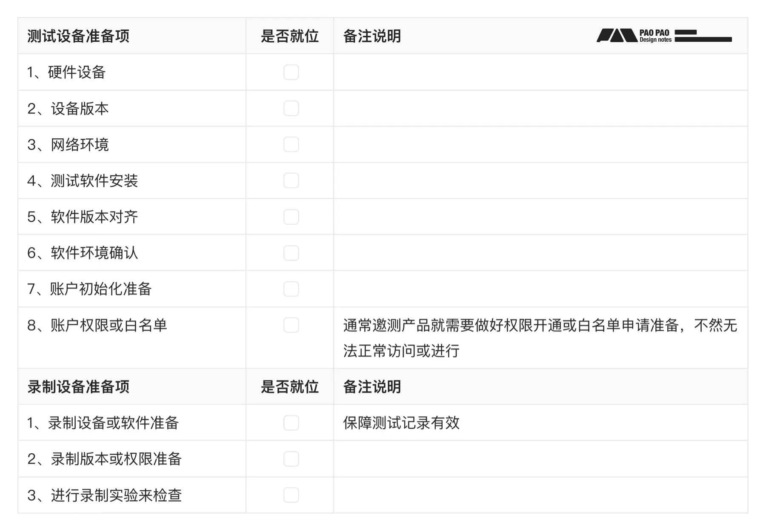Tick the 软件版本对齐 checkbox
The image size is (766, 532).
click(x=291, y=217)
